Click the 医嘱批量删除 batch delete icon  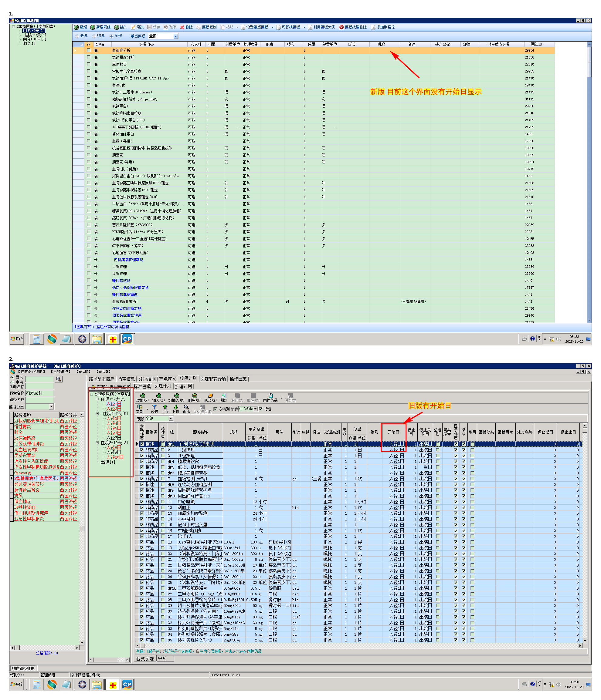click(341, 27)
